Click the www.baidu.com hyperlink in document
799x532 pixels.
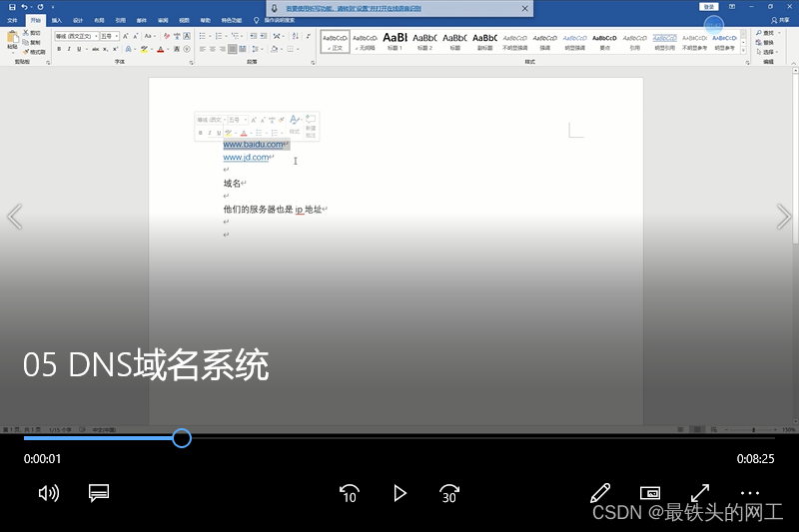coord(254,145)
